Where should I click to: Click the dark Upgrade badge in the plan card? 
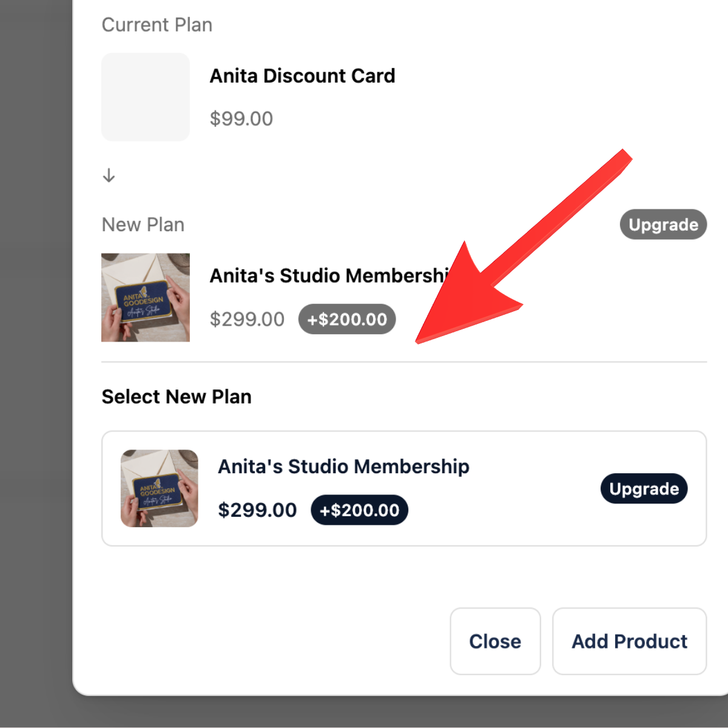tap(644, 488)
